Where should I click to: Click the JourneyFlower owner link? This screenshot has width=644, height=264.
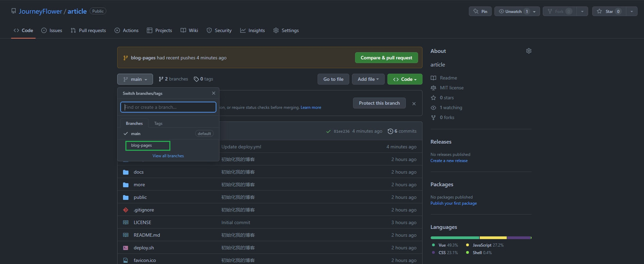(41, 11)
